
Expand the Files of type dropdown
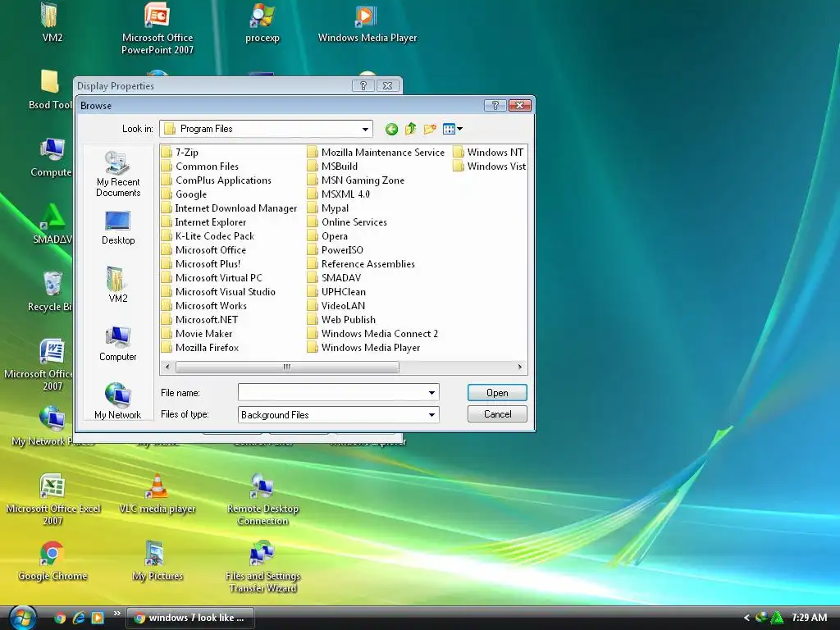pyautogui.click(x=431, y=414)
